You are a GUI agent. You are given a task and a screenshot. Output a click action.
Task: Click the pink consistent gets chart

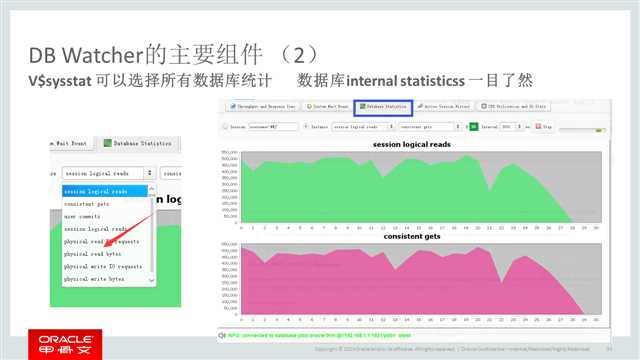point(421,279)
